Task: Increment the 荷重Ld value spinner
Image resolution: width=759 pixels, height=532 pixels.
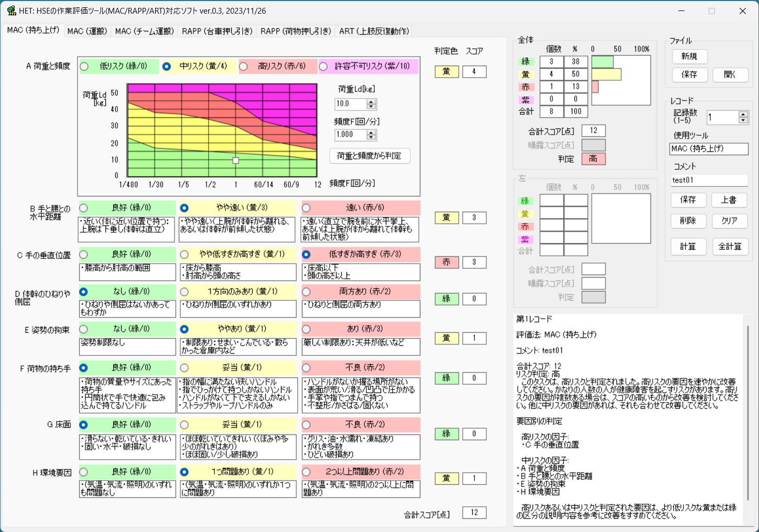Action: coord(370,101)
